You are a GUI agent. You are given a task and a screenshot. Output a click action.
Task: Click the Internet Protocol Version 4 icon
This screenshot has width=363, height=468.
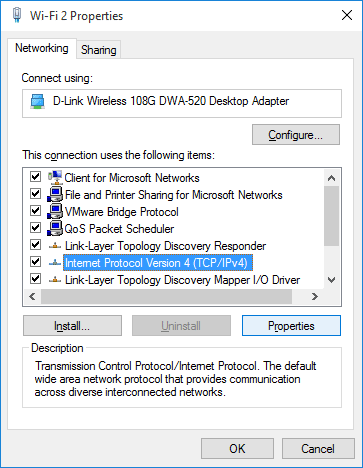(55, 263)
